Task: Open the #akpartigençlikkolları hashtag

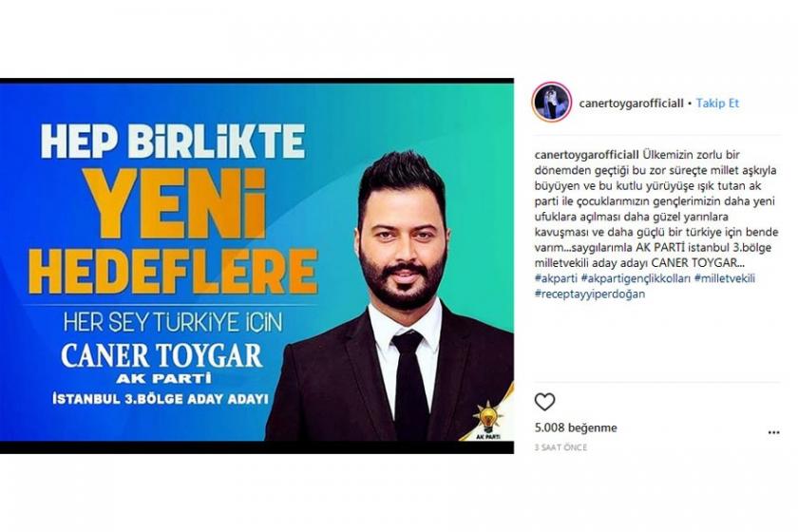Action: 636,278
